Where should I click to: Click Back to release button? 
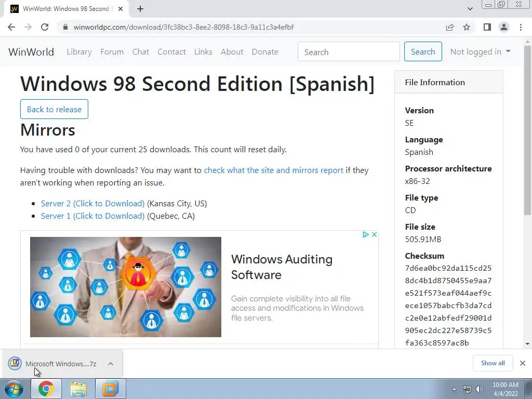(x=54, y=109)
